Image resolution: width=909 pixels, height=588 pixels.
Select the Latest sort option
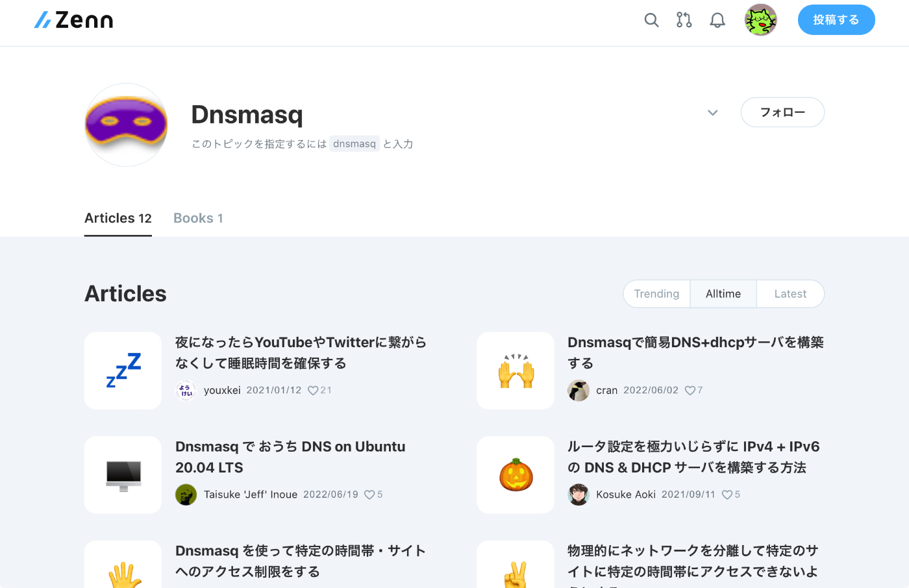(790, 294)
